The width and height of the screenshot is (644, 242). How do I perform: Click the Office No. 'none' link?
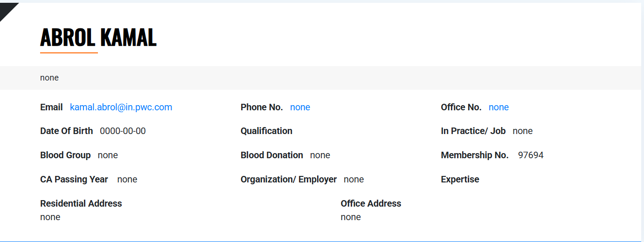pos(499,108)
